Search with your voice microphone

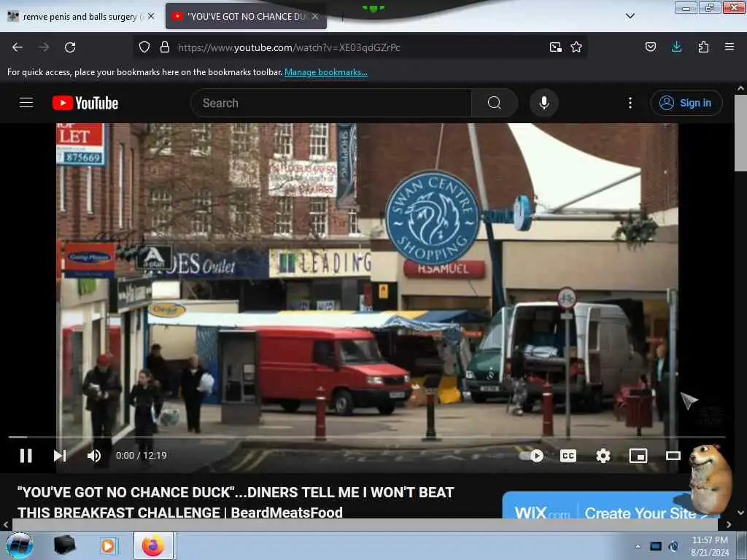point(544,103)
